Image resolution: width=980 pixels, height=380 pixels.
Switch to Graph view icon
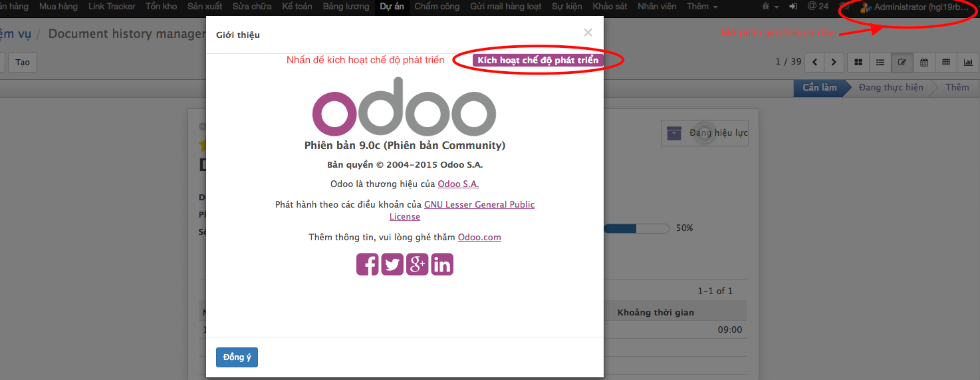click(x=968, y=63)
